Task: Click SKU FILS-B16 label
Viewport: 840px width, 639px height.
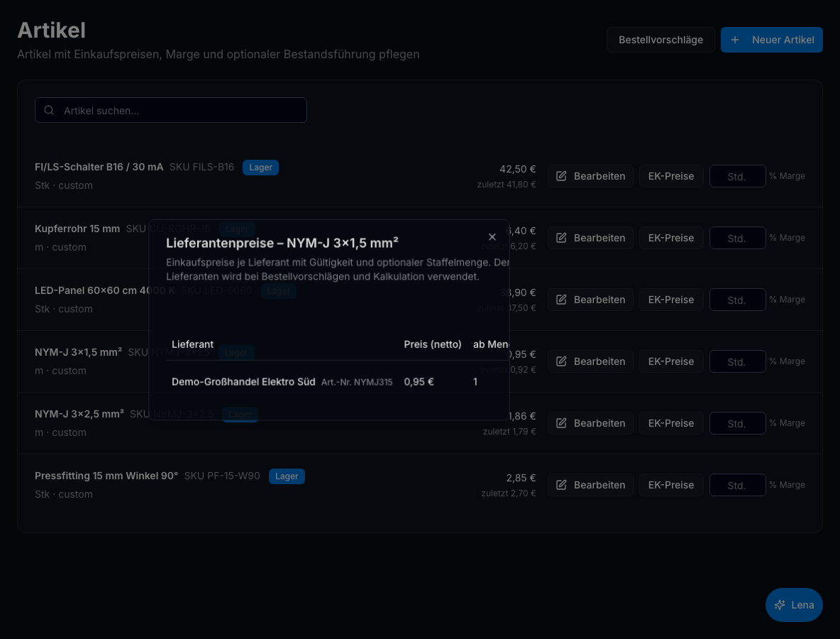Action: coord(201,167)
